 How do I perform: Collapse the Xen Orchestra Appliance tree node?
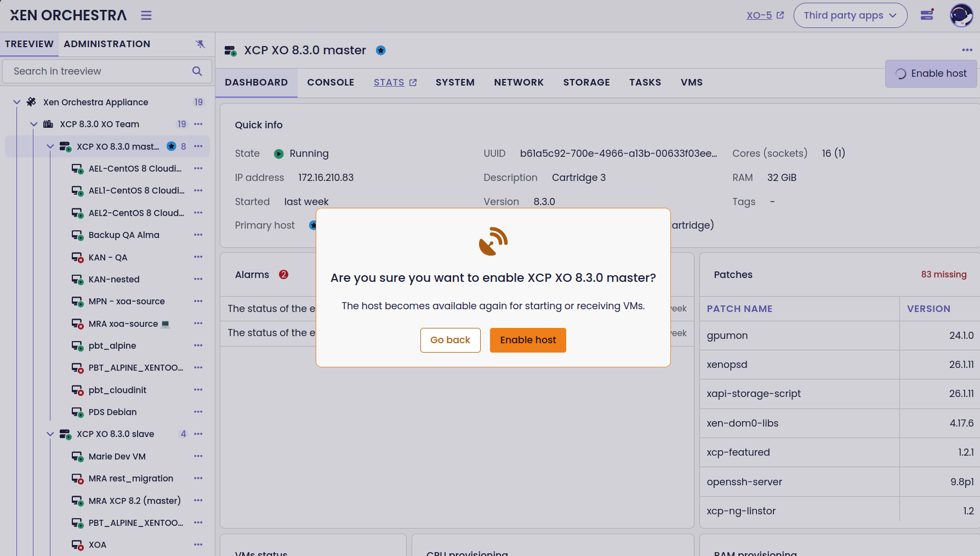(17, 102)
